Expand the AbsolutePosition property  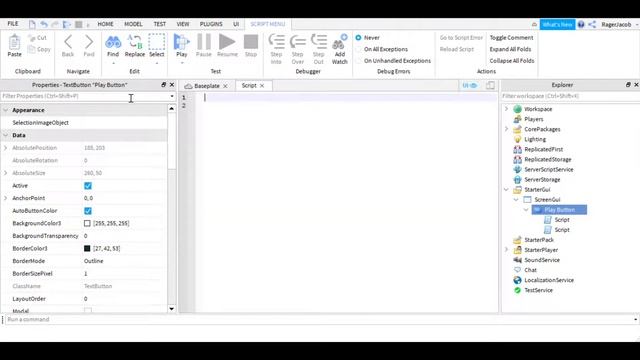tap(5, 148)
